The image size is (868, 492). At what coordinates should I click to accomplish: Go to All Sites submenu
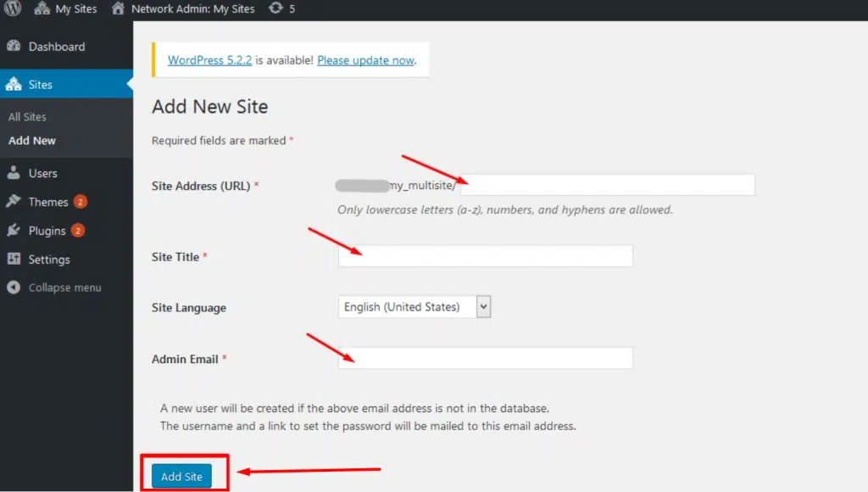(x=27, y=117)
